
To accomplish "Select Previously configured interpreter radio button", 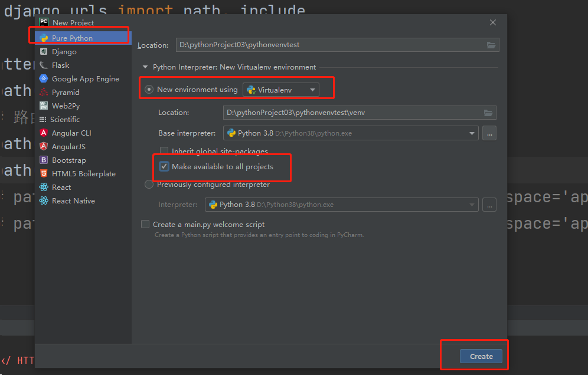I will [x=149, y=185].
